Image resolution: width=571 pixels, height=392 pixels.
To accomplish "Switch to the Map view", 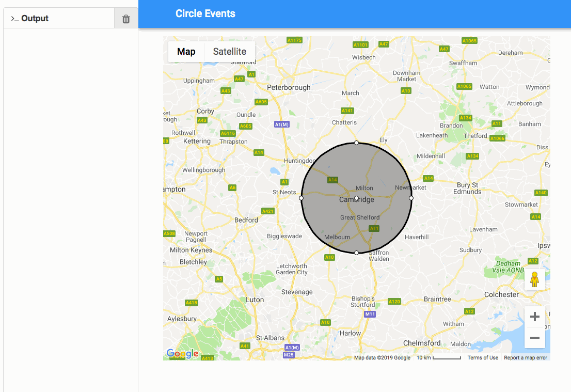I will [186, 51].
